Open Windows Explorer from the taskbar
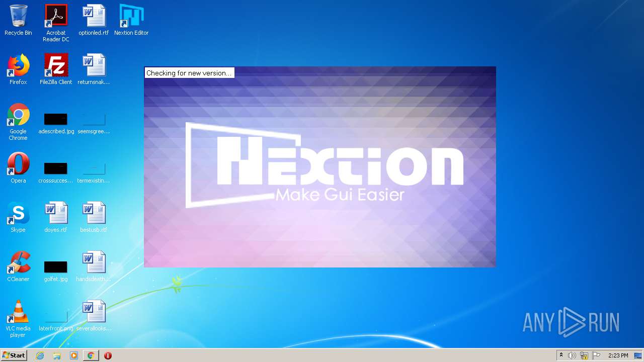This screenshot has height=362, width=644. coord(57,355)
